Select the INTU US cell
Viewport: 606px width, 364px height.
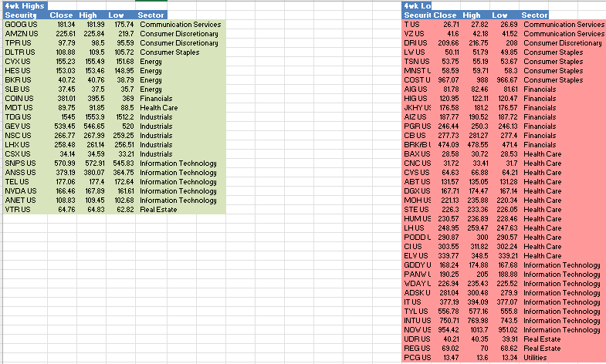click(417, 321)
